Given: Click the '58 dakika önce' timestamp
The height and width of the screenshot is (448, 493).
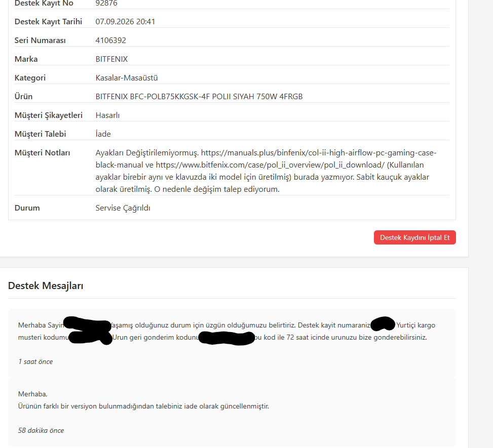Looking at the screenshot, I should click(41, 430).
